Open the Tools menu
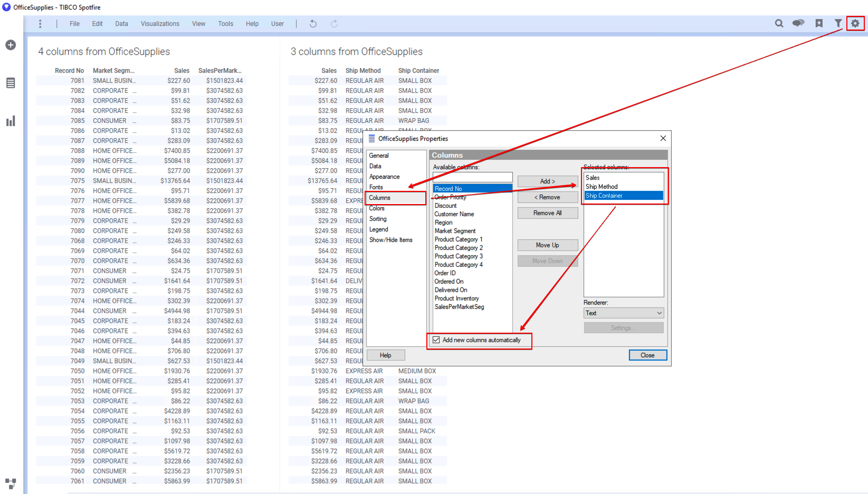868x494 pixels. (225, 24)
